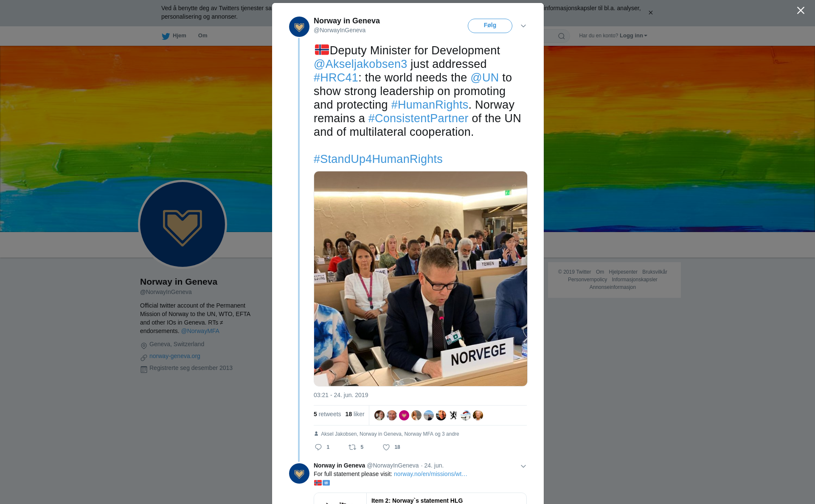Open the Logg inn dropdown
The height and width of the screenshot is (504, 815).
[x=633, y=36]
